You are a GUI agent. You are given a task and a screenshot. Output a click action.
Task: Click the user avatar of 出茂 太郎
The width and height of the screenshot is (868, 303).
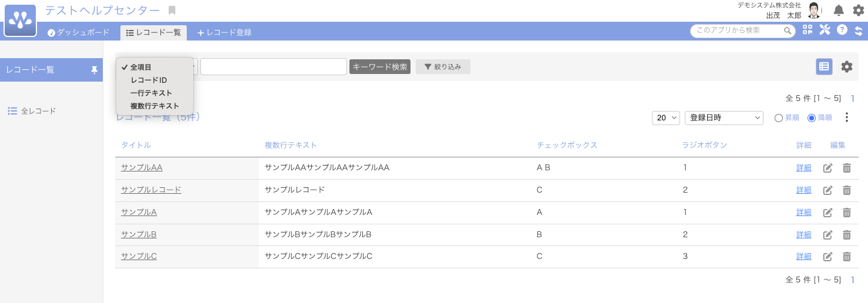(814, 11)
